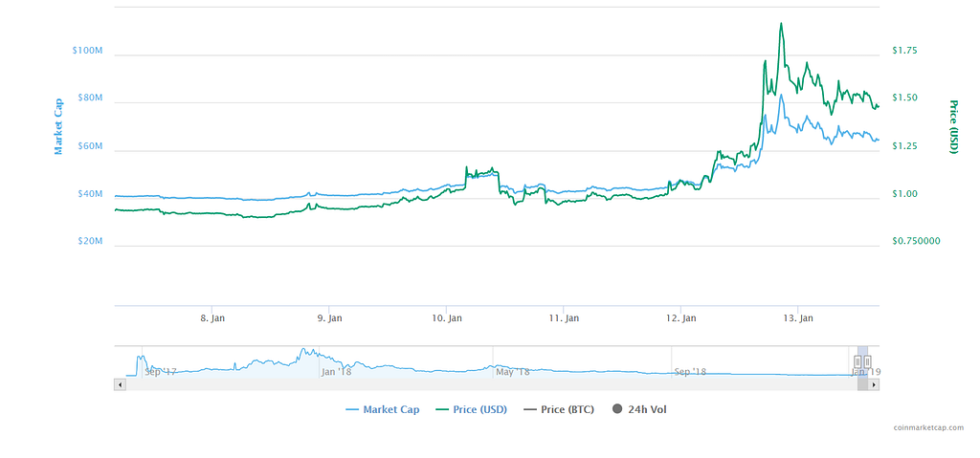980x458 pixels.
Task: Click the $20M market cap axis label
Action: tap(91, 241)
